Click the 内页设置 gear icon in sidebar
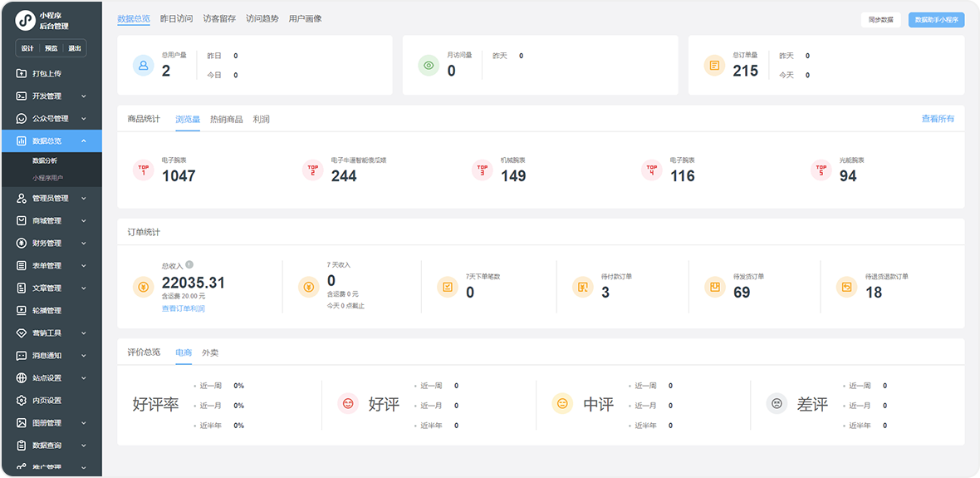Screen dimensions: 980x478 [22, 400]
